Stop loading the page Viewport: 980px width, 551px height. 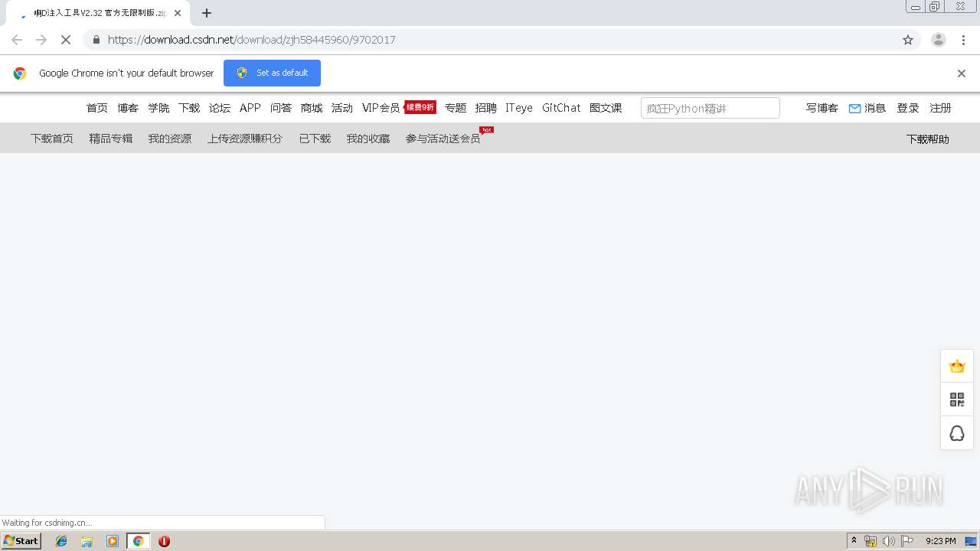66,40
